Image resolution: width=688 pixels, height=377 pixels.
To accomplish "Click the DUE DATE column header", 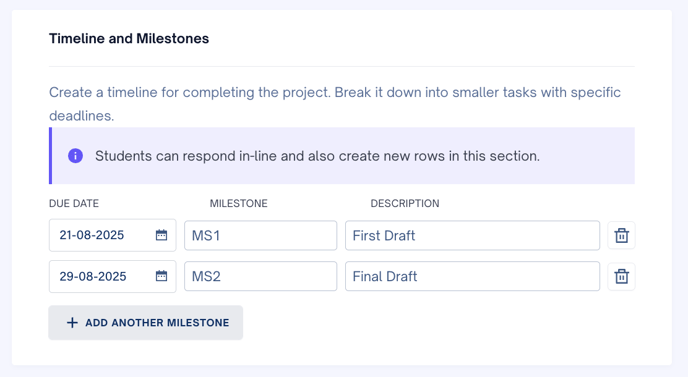I will [74, 203].
